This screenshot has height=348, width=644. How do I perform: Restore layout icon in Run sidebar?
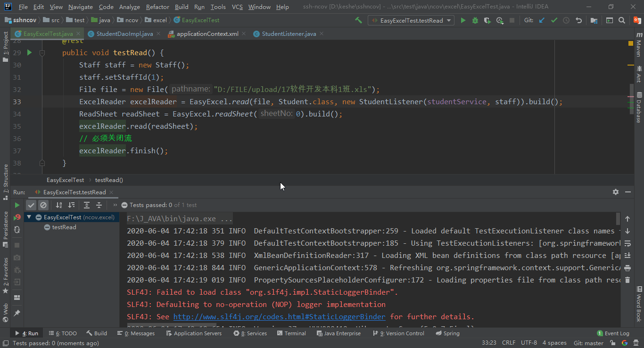click(x=17, y=298)
